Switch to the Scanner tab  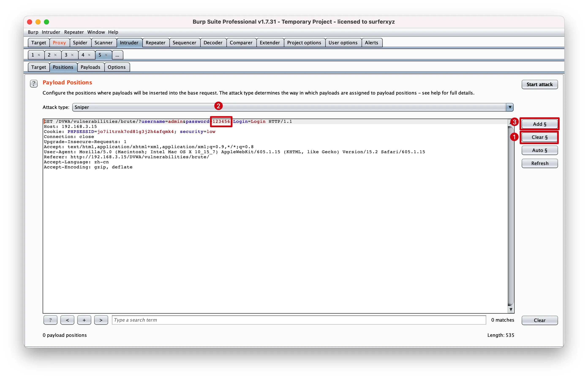tap(103, 43)
